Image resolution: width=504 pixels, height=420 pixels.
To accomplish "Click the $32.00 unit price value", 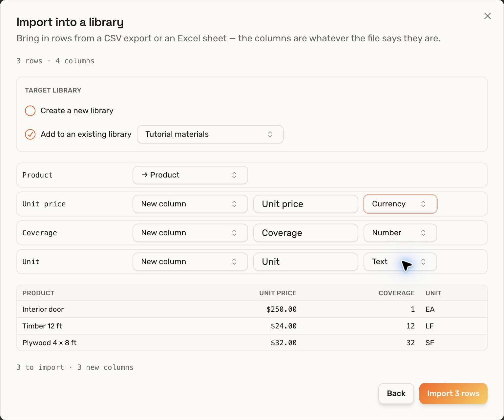I will click(x=283, y=343).
